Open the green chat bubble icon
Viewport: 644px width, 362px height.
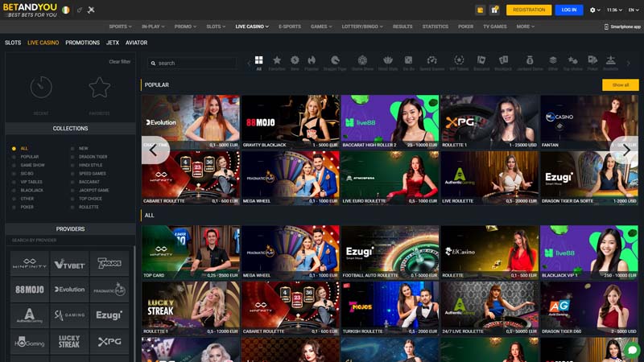pyautogui.click(x=633, y=350)
